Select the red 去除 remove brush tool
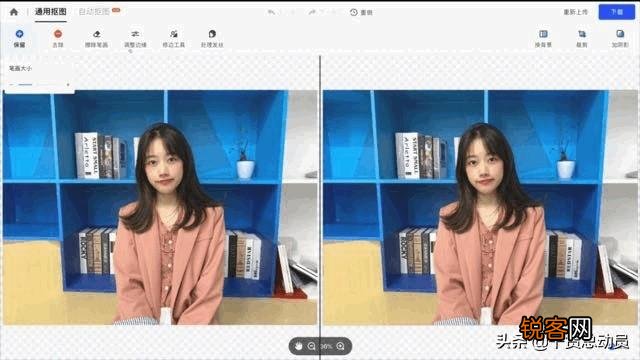 (58, 38)
